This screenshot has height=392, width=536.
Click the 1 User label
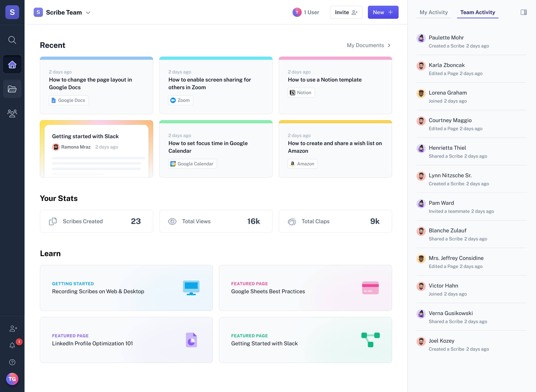(x=311, y=12)
